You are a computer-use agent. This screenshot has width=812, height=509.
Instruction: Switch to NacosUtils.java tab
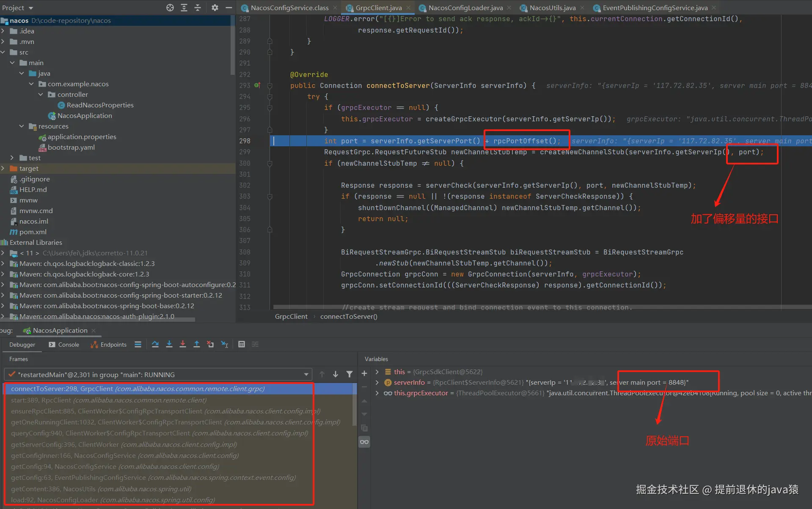[x=552, y=8]
